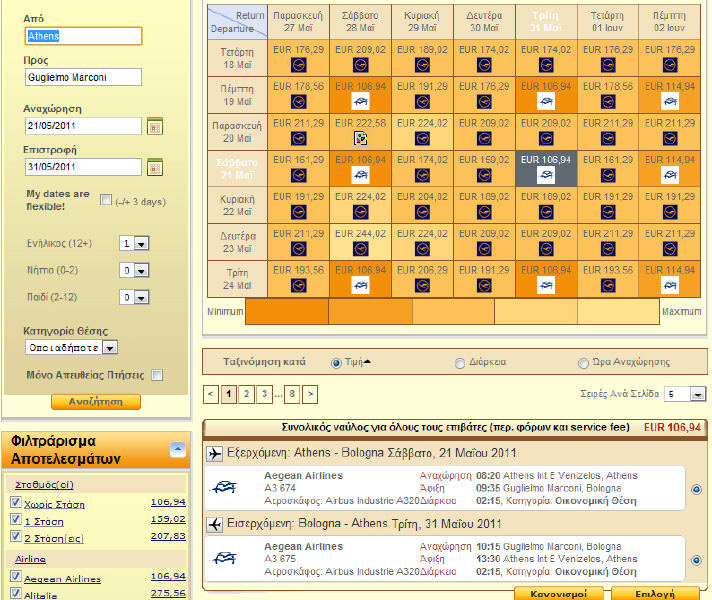The height and width of the screenshot is (600, 712).
Task: Open Ενήλικος (12+) passenger count dropdown
Action: click(134, 243)
